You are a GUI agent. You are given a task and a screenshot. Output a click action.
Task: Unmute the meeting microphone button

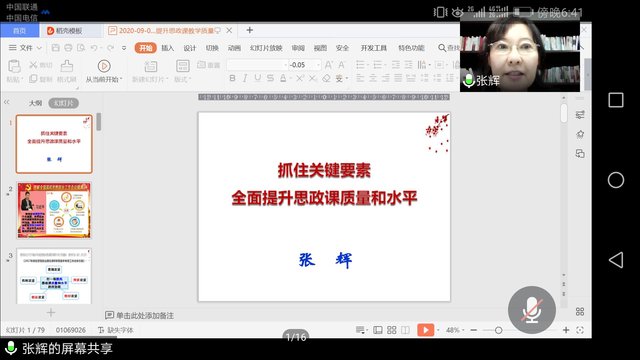pyautogui.click(x=532, y=310)
